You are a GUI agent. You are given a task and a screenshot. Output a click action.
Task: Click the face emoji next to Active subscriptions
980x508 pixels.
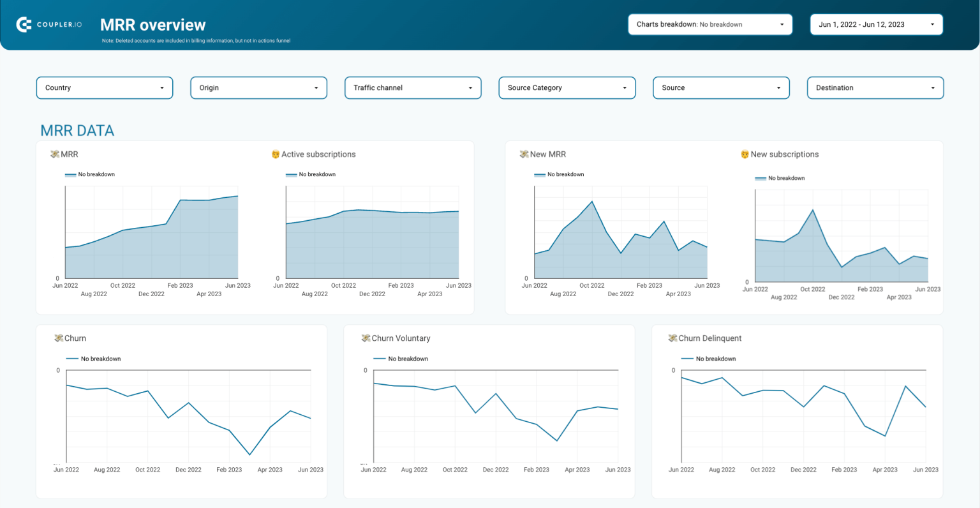pos(274,154)
